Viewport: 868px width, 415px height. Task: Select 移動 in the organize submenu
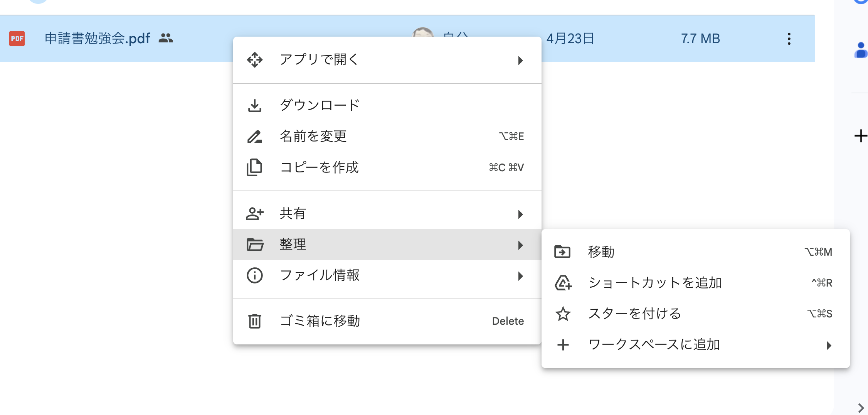coord(601,252)
